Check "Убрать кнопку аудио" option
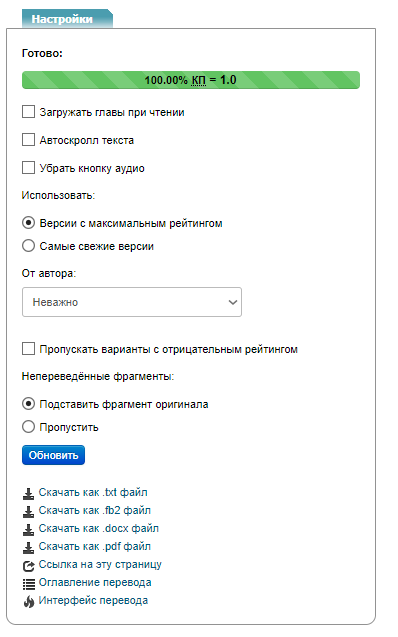The image size is (398, 637). point(28,167)
